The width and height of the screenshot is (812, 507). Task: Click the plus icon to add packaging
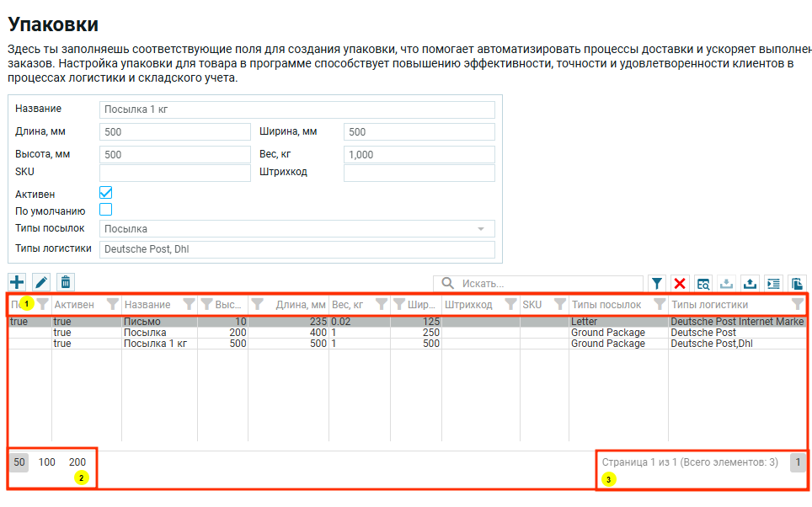17,283
